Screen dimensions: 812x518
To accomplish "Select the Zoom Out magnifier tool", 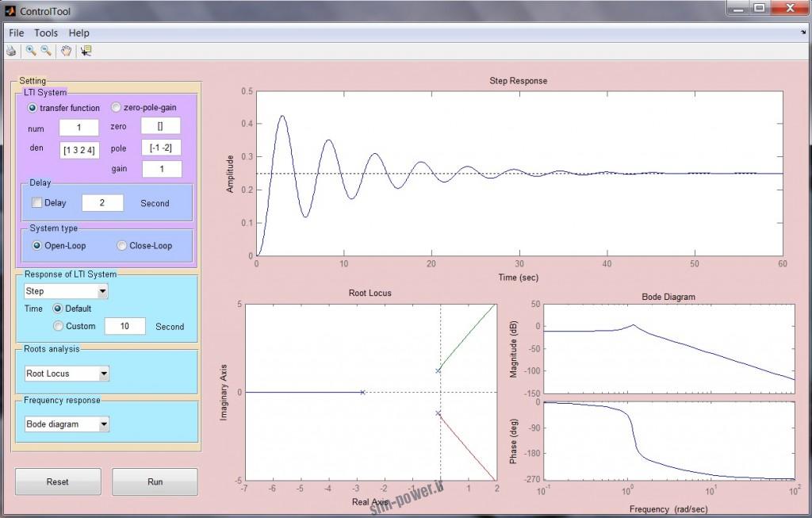I will 46,51.
